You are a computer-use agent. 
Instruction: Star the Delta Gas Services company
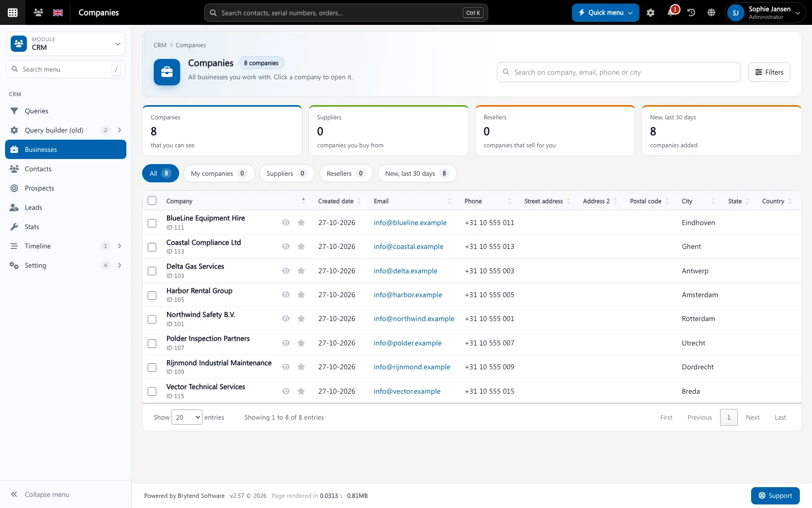click(301, 271)
